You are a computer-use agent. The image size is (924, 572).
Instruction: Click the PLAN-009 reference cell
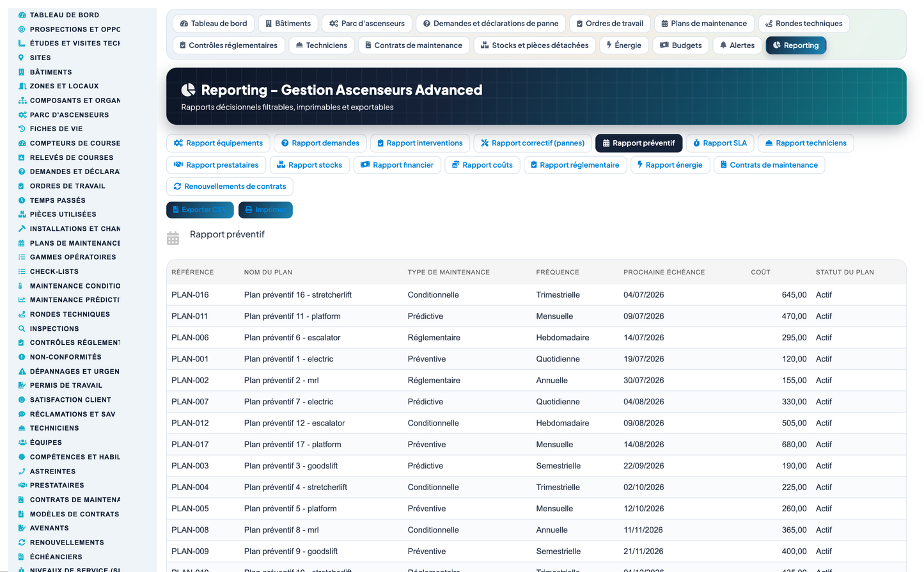click(190, 552)
